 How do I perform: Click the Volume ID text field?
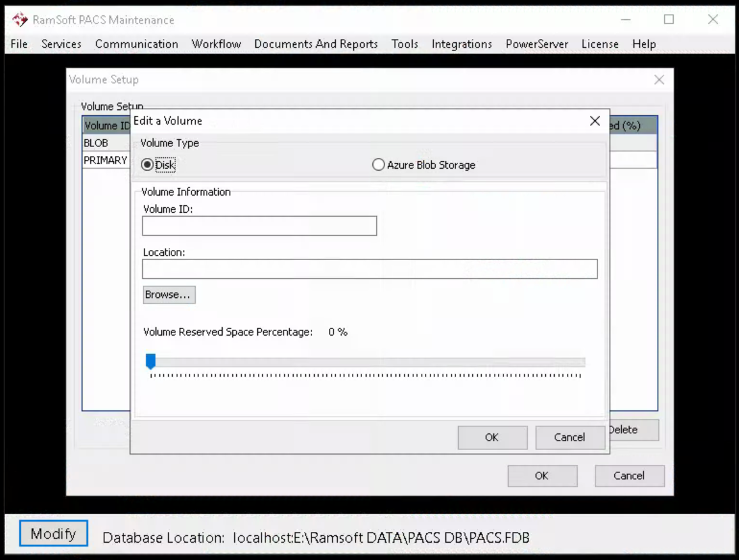pyautogui.click(x=259, y=226)
